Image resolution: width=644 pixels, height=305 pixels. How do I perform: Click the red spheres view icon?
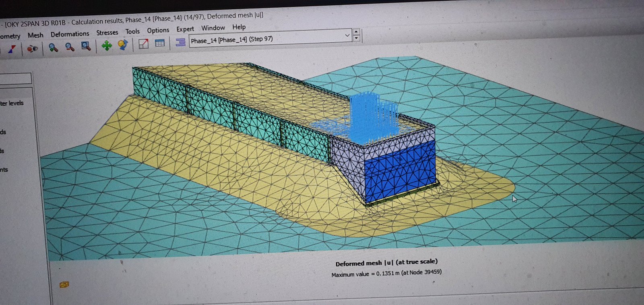coord(32,48)
